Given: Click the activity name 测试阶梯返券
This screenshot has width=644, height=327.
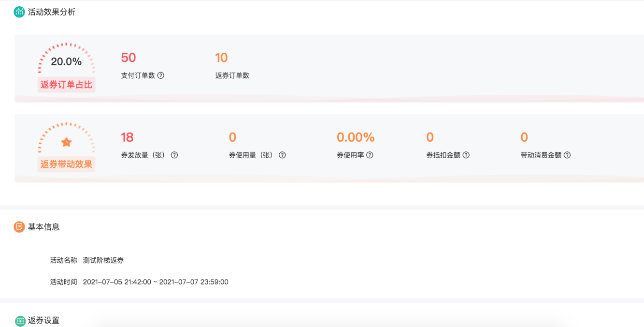Looking at the screenshot, I should click(103, 260).
